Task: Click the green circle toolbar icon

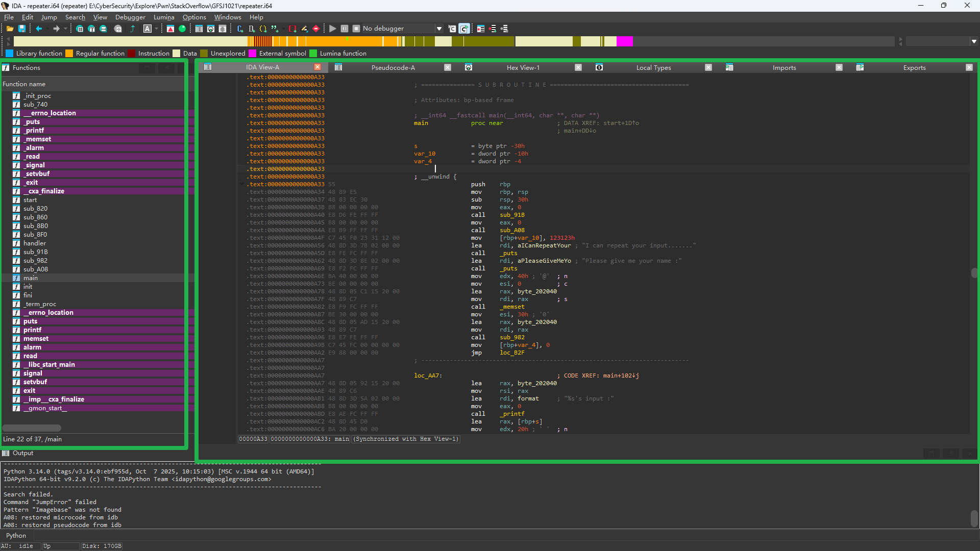Action: (x=182, y=29)
